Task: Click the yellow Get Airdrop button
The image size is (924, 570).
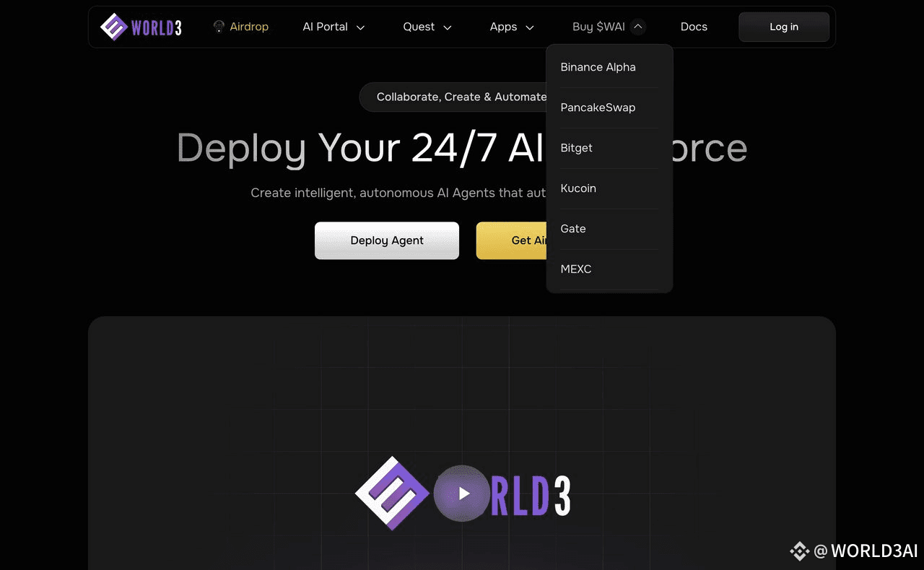Action: [511, 240]
